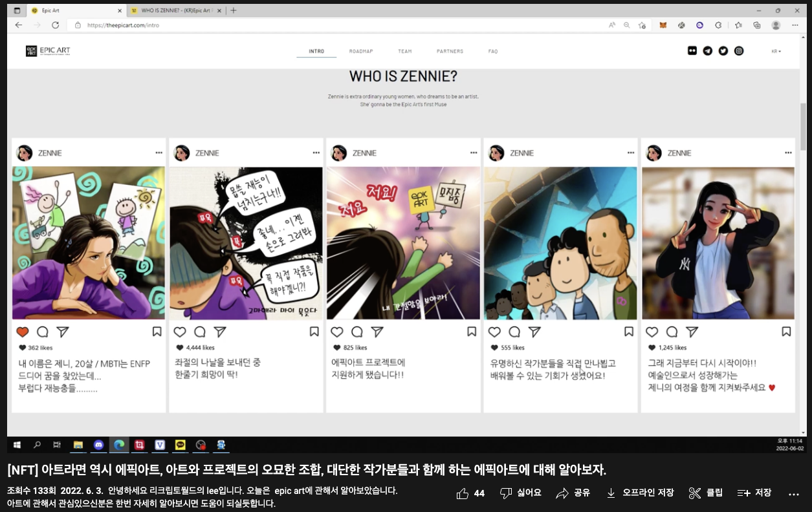The width and height of the screenshot is (812, 512).
Task: Like the post with 362 likes
Action: point(23,332)
